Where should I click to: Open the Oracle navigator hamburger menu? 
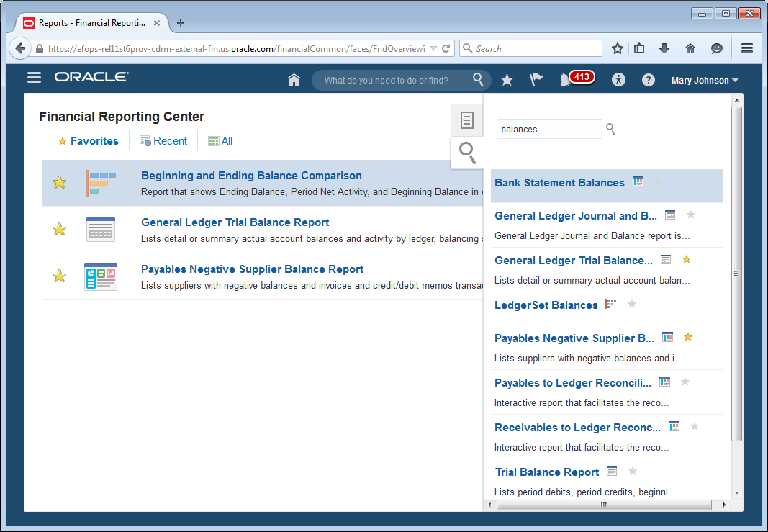34,78
